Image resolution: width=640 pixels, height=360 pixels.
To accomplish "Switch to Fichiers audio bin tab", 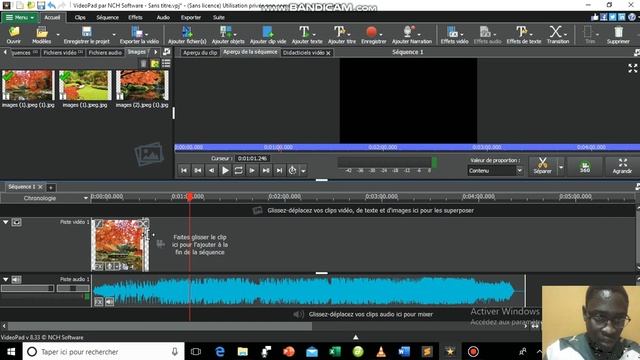I will tap(105, 53).
